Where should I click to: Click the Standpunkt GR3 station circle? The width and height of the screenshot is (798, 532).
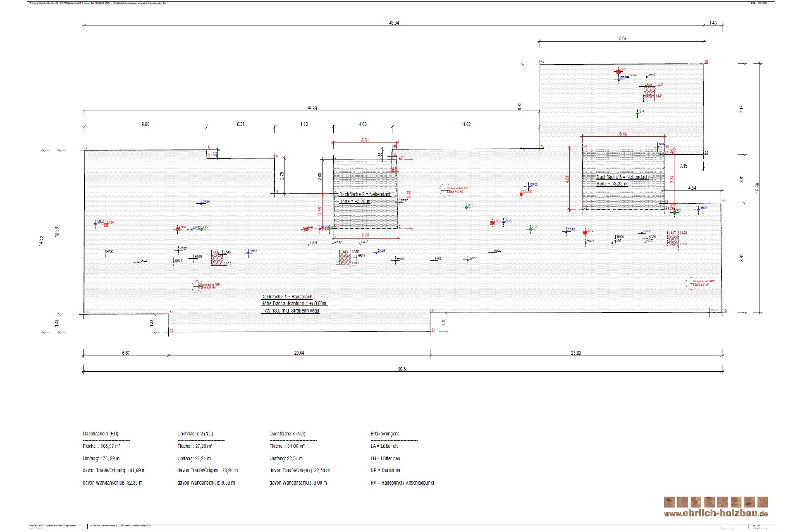(x=691, y=283)
